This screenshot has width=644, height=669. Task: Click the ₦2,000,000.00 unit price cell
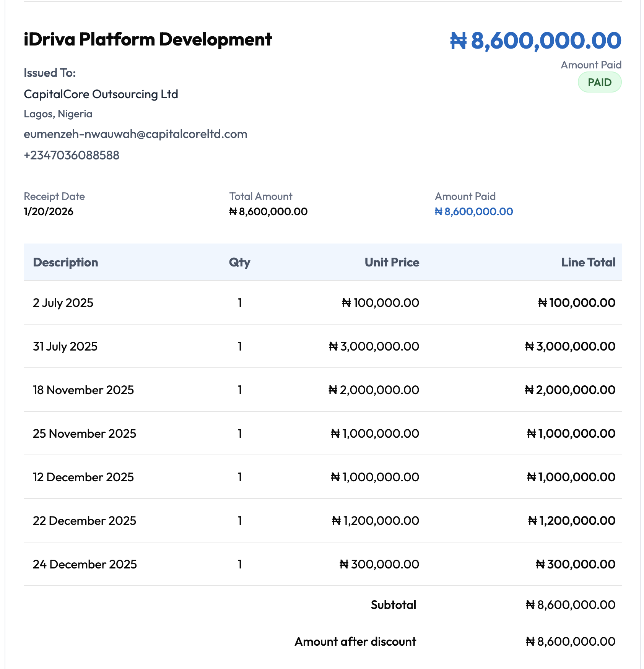coord(374,390)
